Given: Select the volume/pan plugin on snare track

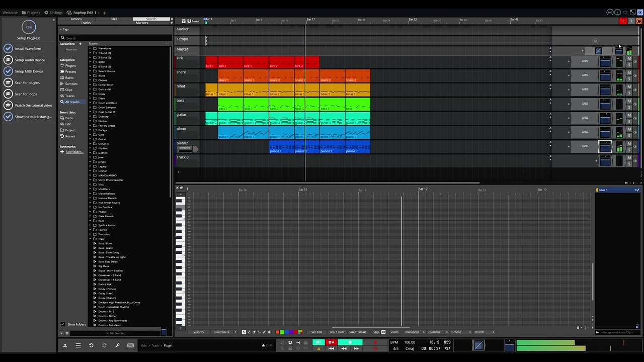Looking at the screenshot, I should [605, 76].
